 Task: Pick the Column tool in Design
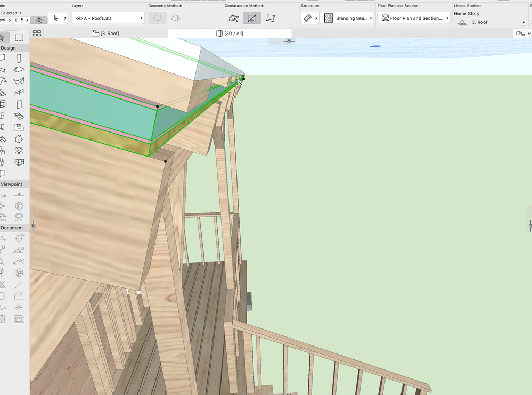click(x=19, y=59)
